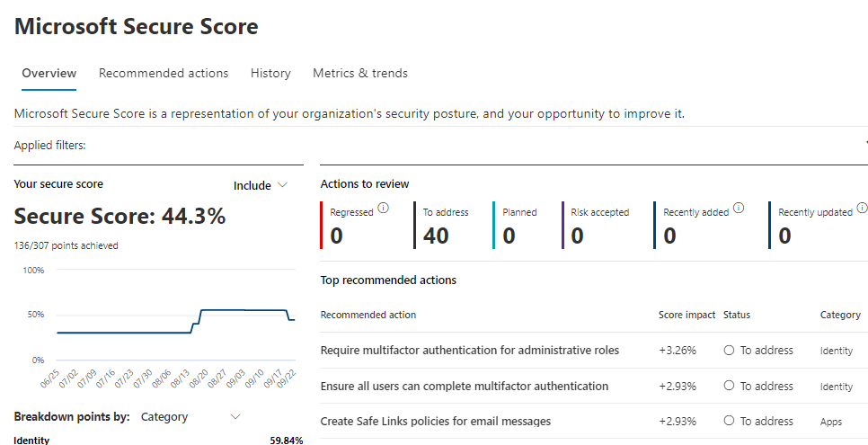Image resolution: width=868 pixels, height=445 pixels.
Task: Open the Include dropdown
Action: pos(261,185)
